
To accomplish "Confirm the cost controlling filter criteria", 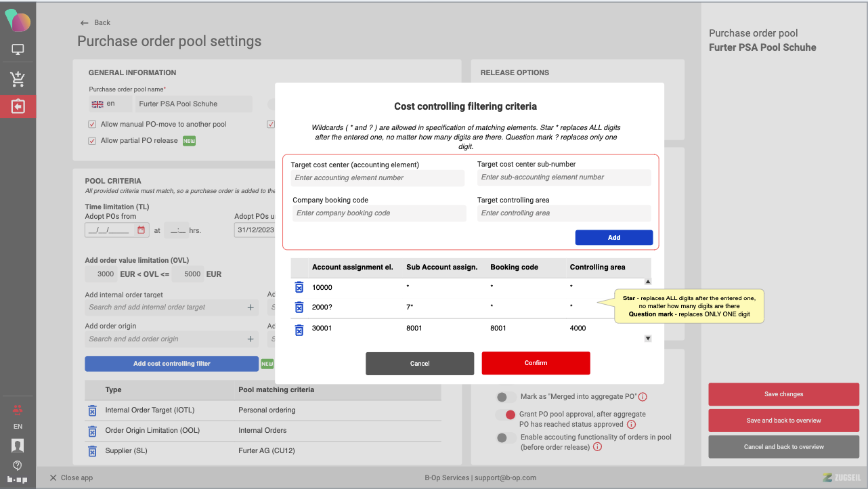I will tap(536, 363).
